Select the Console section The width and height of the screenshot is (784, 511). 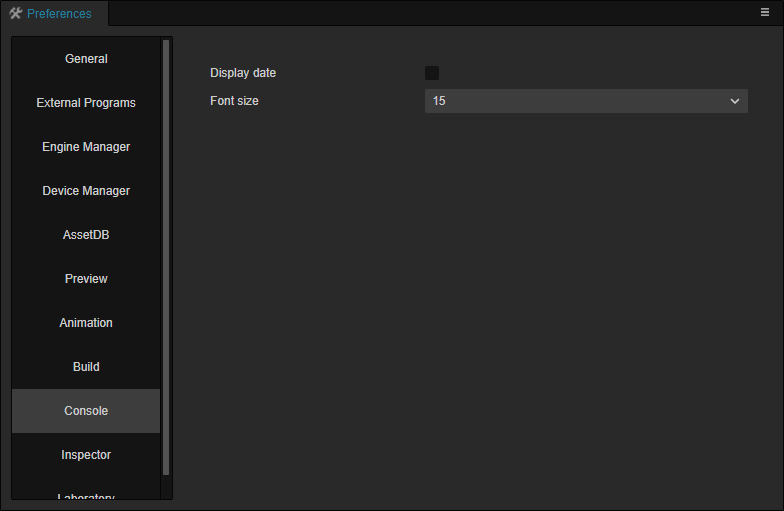[86, 411]
